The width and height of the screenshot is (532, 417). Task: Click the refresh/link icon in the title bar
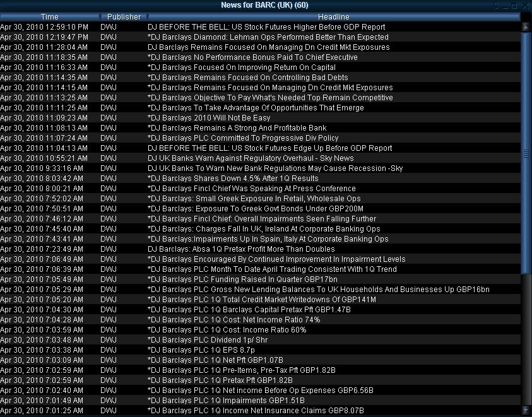(x=497, y=6)
